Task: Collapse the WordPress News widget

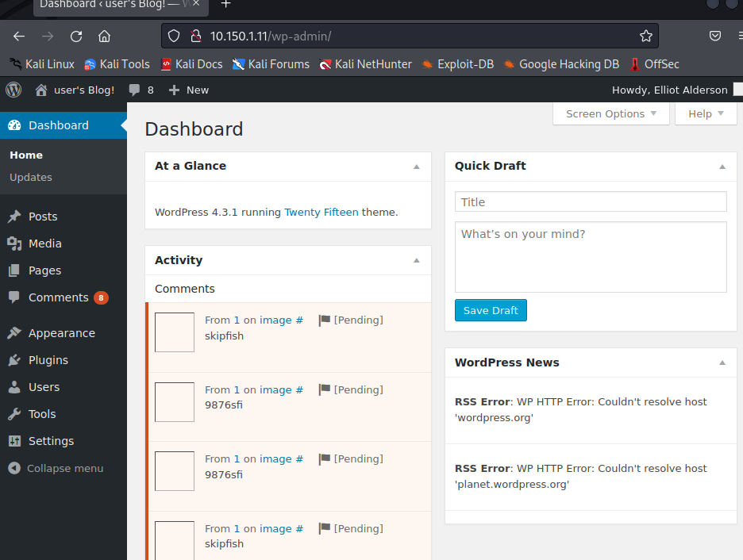Action: coord(722,363)
